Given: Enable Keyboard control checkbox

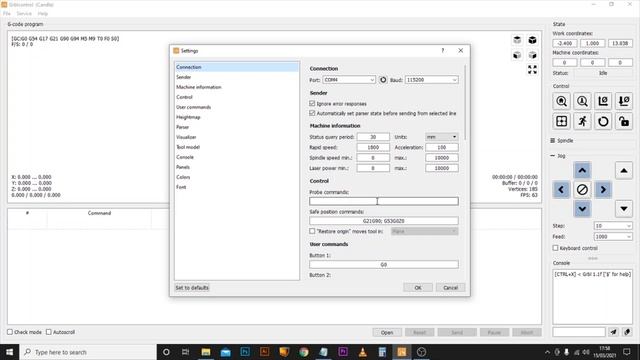Looking at the screenshot, I should [556, 248].
